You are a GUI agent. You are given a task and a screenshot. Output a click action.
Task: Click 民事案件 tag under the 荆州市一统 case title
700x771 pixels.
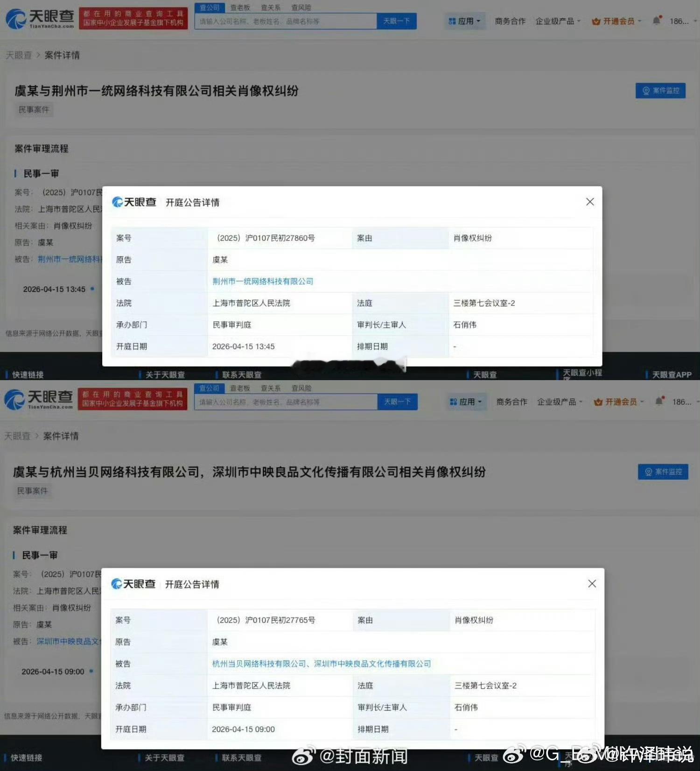[34, 110]
